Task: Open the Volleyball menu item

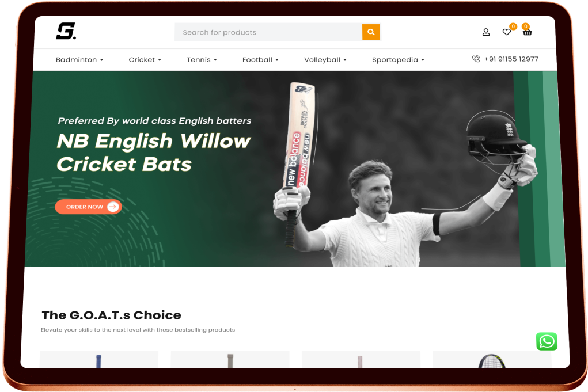Action: click(325, 60)
